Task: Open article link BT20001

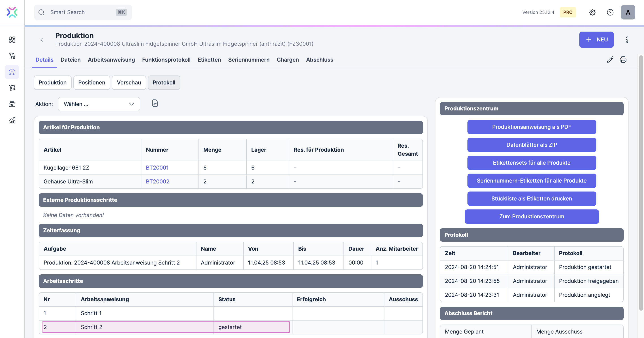Action: pos(157,168)
